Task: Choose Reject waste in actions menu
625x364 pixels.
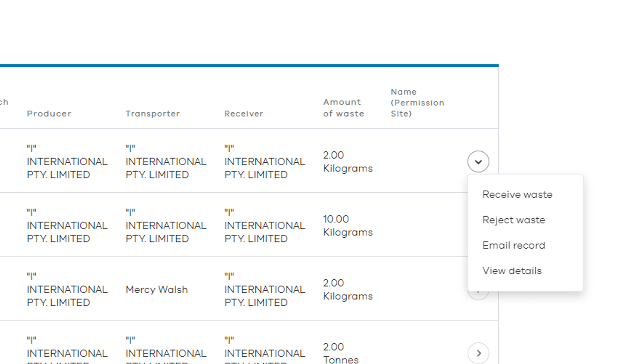Action: (x=513, y=220)
